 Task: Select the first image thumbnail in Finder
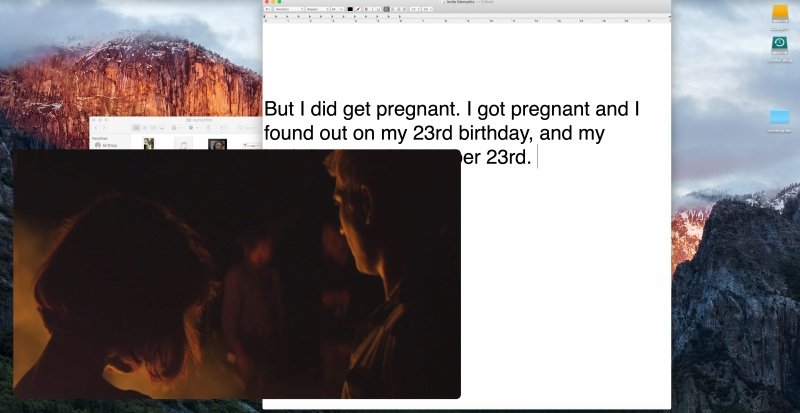[148, 143]
